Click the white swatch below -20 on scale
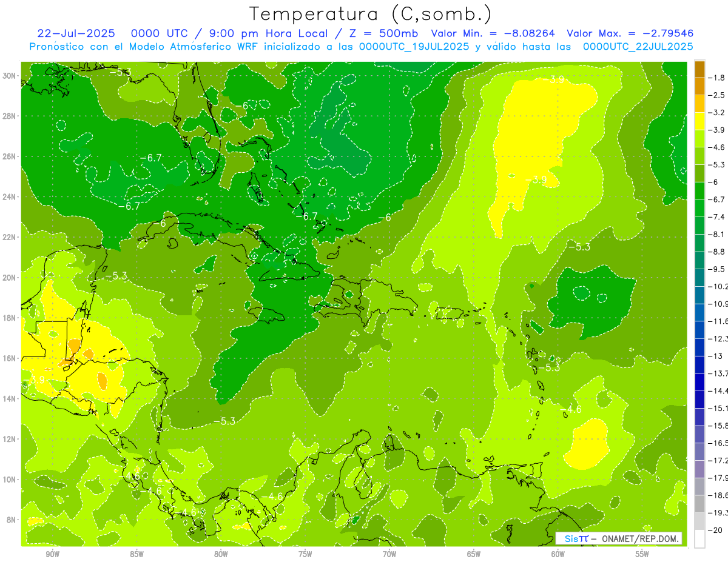728x562 pixels. pyautogui.click(x=699, y=539)
